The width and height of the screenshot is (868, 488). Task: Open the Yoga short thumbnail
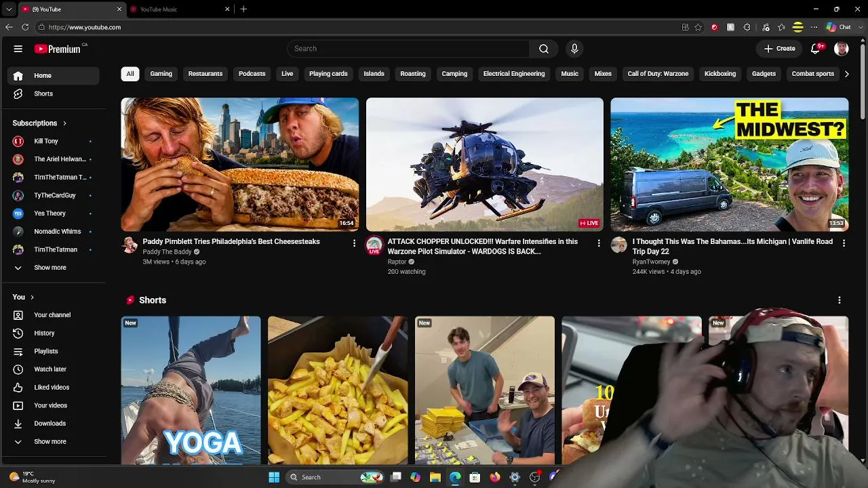(191, 390)
